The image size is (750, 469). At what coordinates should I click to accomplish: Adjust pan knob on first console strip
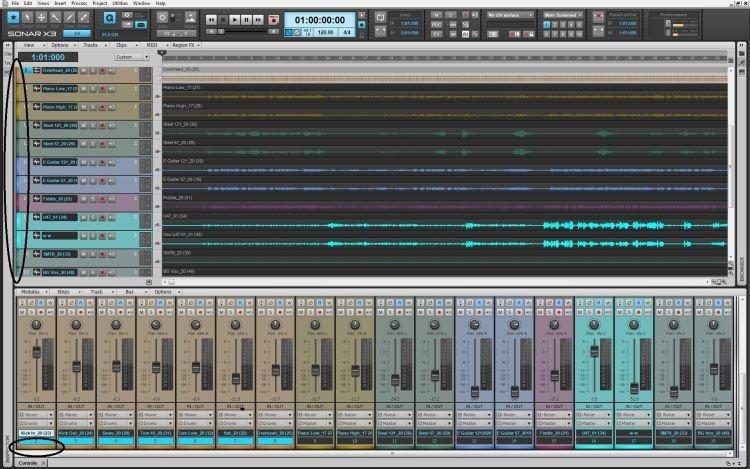click(36, 325)
